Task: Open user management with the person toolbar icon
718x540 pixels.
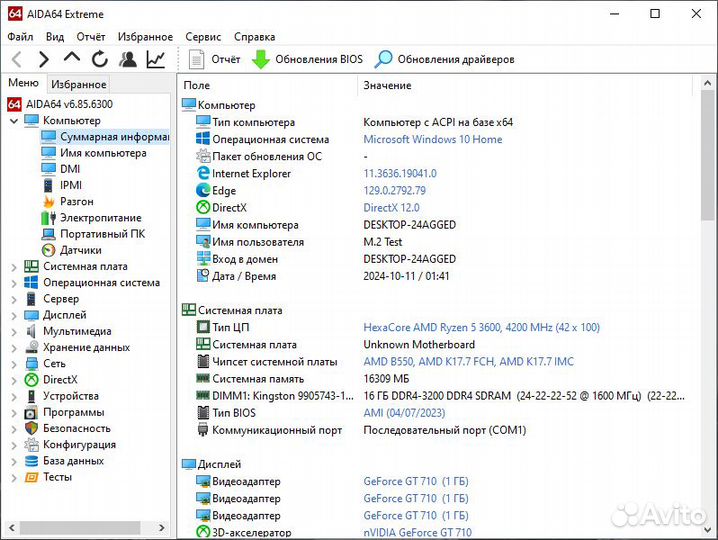Action: (x=128, y=60)
